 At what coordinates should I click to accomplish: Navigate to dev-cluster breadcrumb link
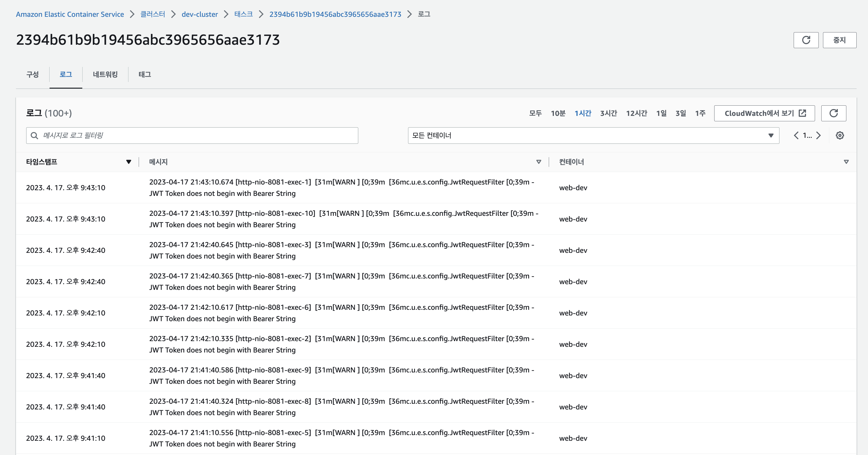coord(199,14)
